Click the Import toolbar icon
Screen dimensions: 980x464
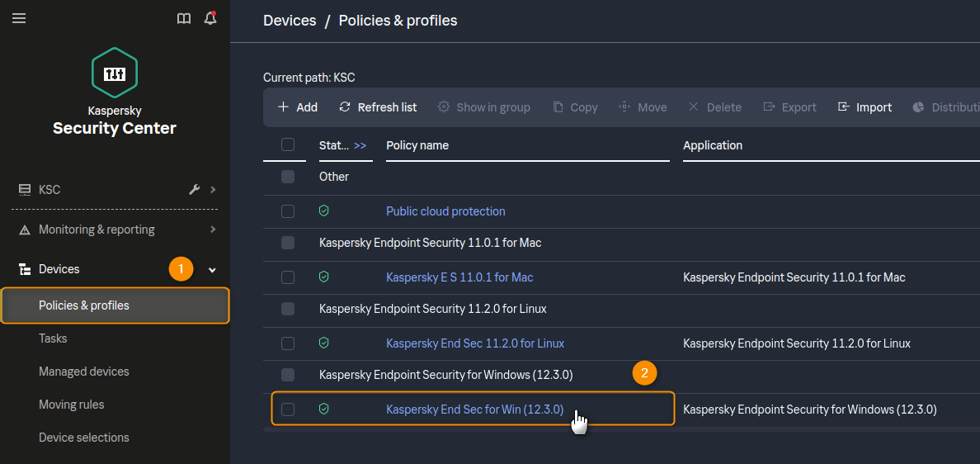[x=843, y=107]
